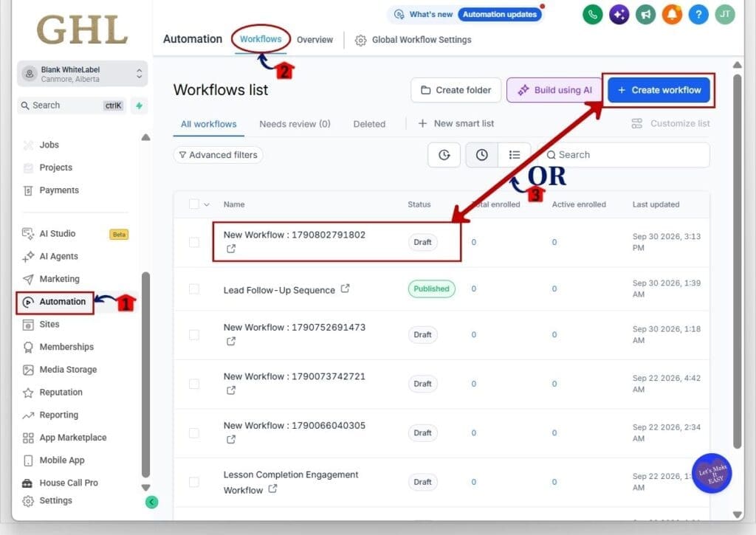Open the select-all checkbox dropdown chevron

coord(207,204)
